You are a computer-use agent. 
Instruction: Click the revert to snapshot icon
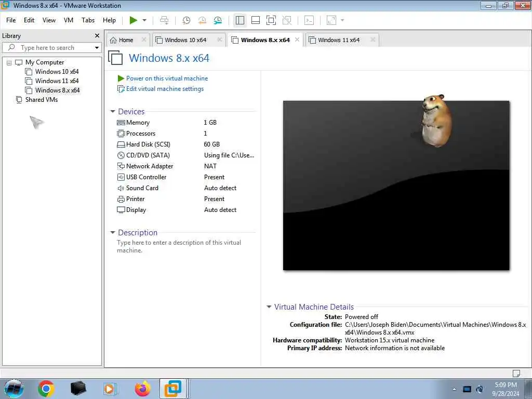(202, 20)
